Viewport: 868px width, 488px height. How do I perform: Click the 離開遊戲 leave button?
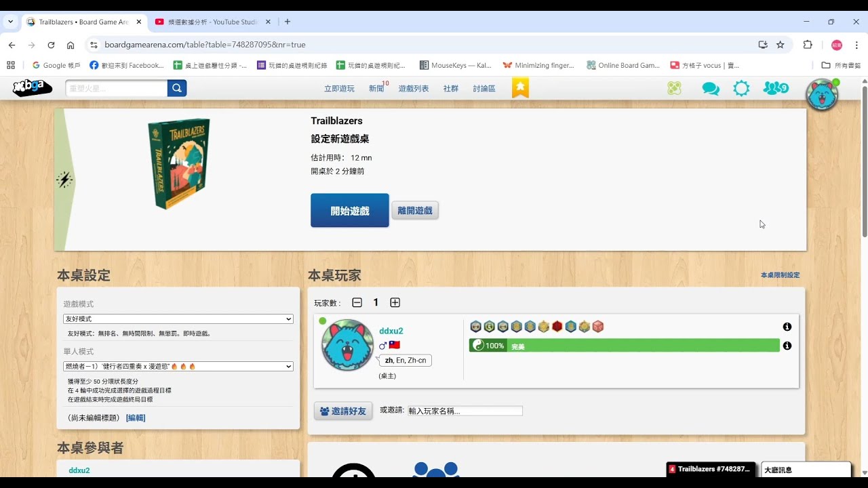[x=415, y=211]
